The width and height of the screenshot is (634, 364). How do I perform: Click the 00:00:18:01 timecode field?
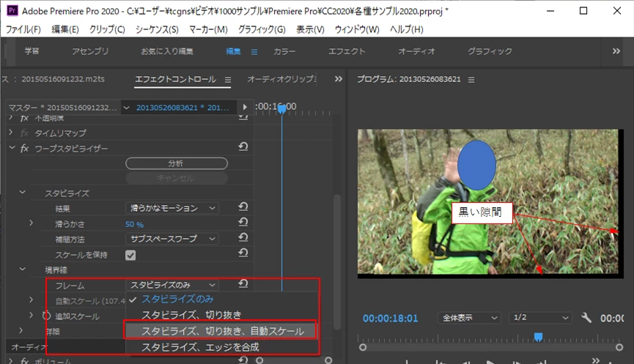click(x=390, y=319)
